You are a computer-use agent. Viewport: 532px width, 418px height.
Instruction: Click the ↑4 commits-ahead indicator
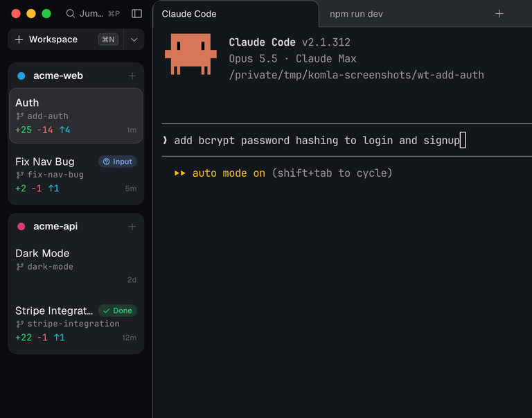coord(64,130)
